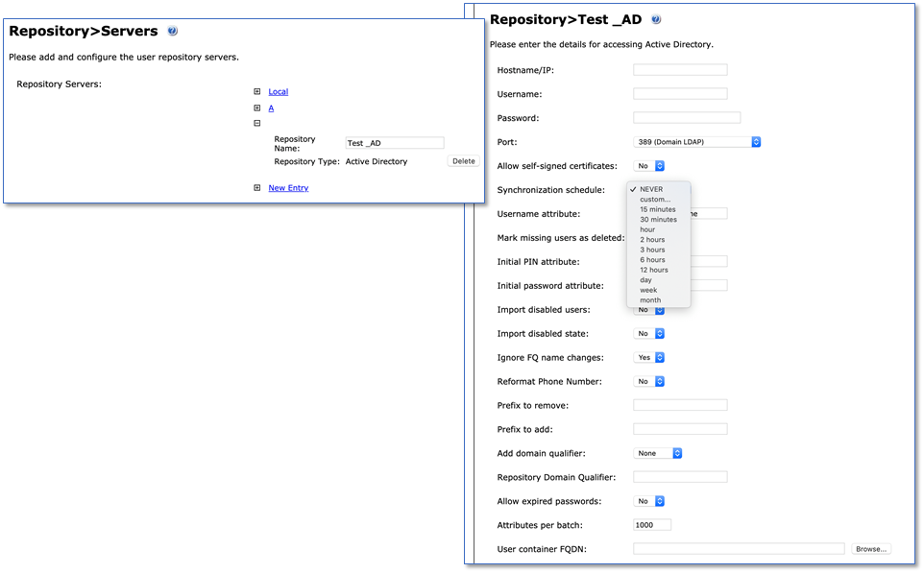Expand the A repository entry
The height and width of the screenshot is (573, 924).
[256, 108]
